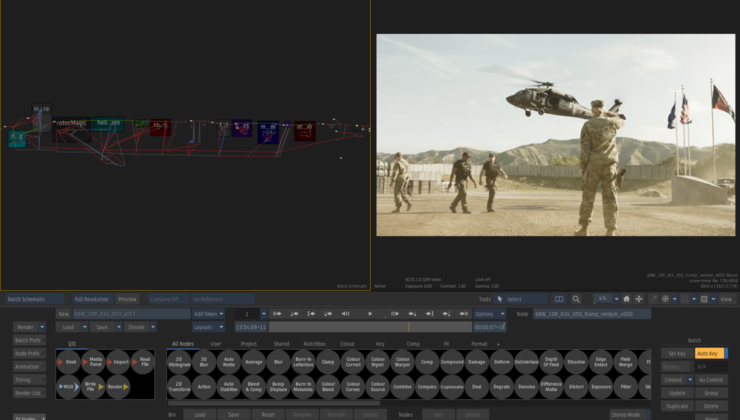Pick the Colour Warper node
The height and width of the screenshot is (420, 740).
401,361
